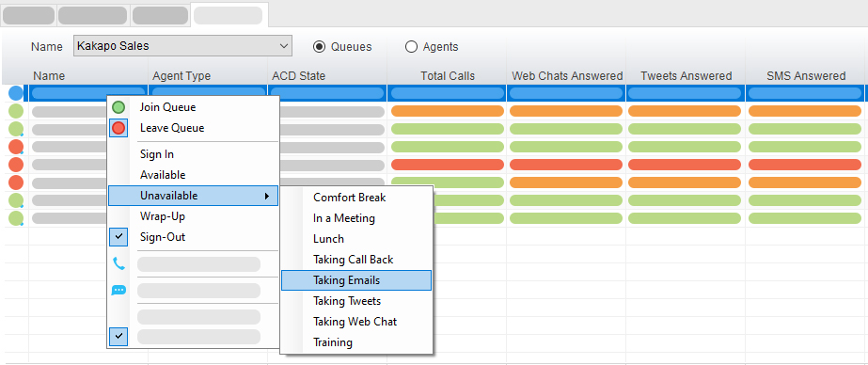Sort by ACD State column header

[299, 76]
